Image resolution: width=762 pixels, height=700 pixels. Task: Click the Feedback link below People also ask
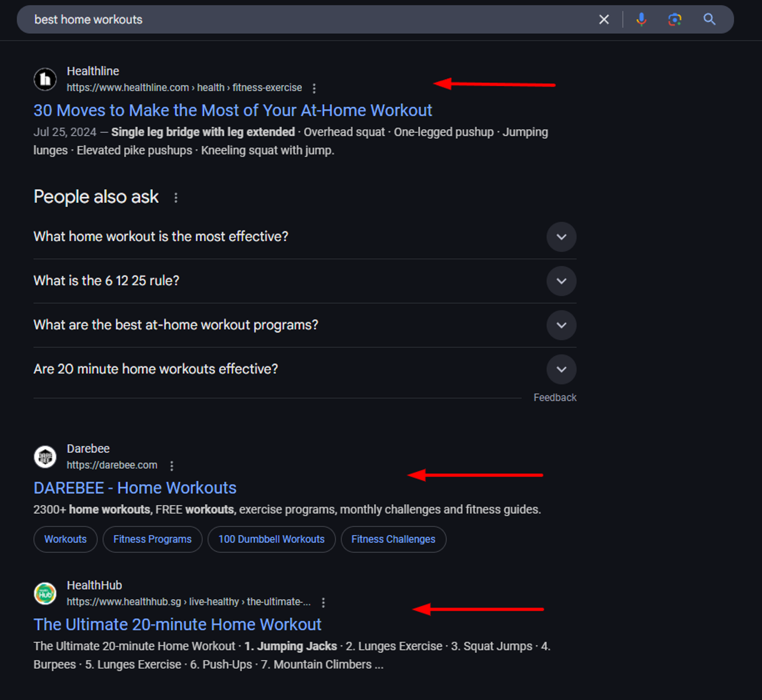pyautogui.click(x=555, y=397)
